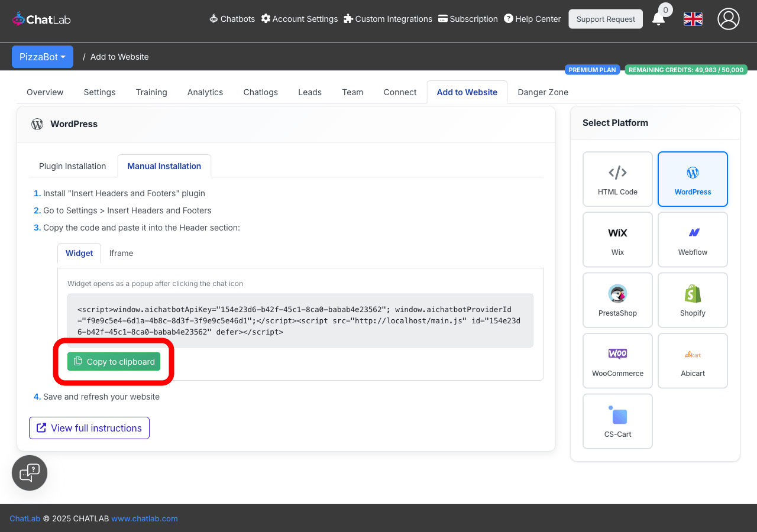Switch to the Iframe code tab
757x532 pixels.
click(x=121, y=253)
